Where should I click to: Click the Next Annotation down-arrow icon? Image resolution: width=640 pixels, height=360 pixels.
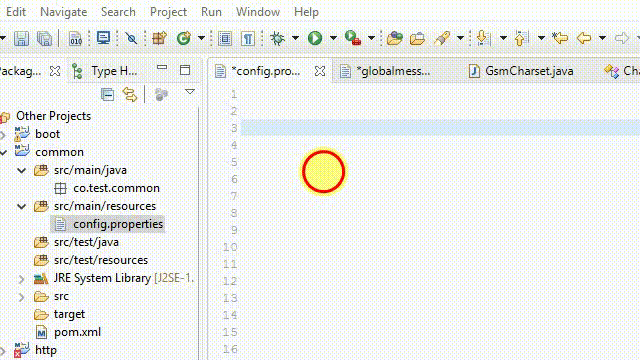[483, 38]
